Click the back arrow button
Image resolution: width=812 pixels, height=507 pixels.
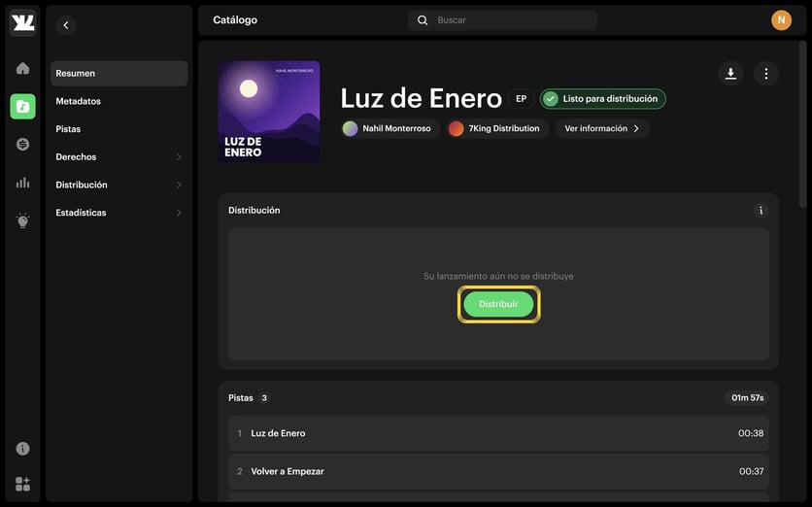click(x=66, y=25)
